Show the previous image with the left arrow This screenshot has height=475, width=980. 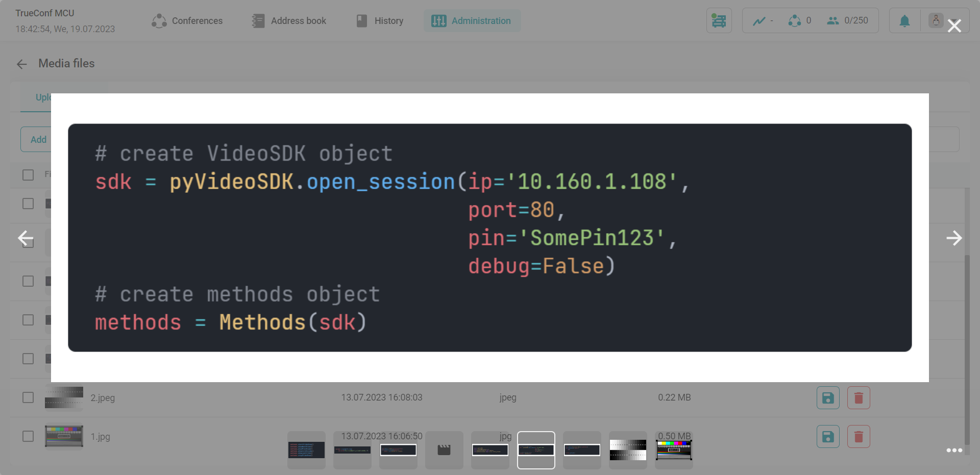point(26,238)
